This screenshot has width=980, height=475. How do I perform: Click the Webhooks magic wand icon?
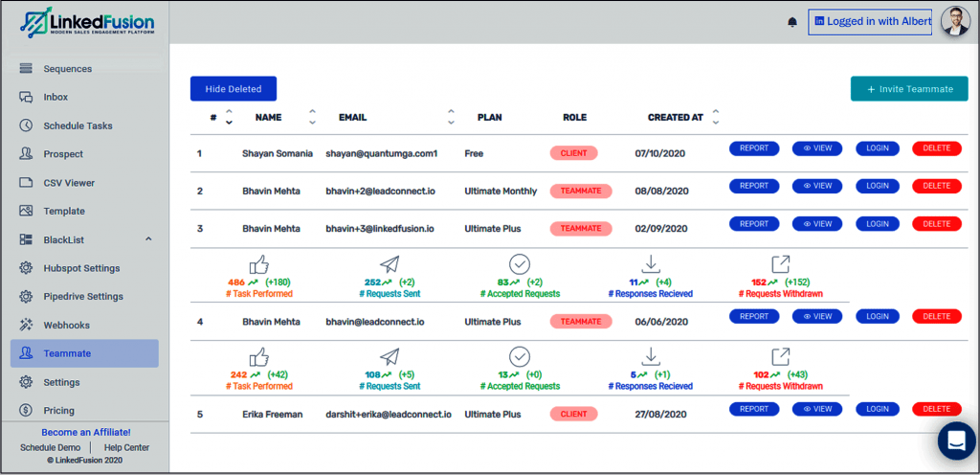(x=26, y=325)
